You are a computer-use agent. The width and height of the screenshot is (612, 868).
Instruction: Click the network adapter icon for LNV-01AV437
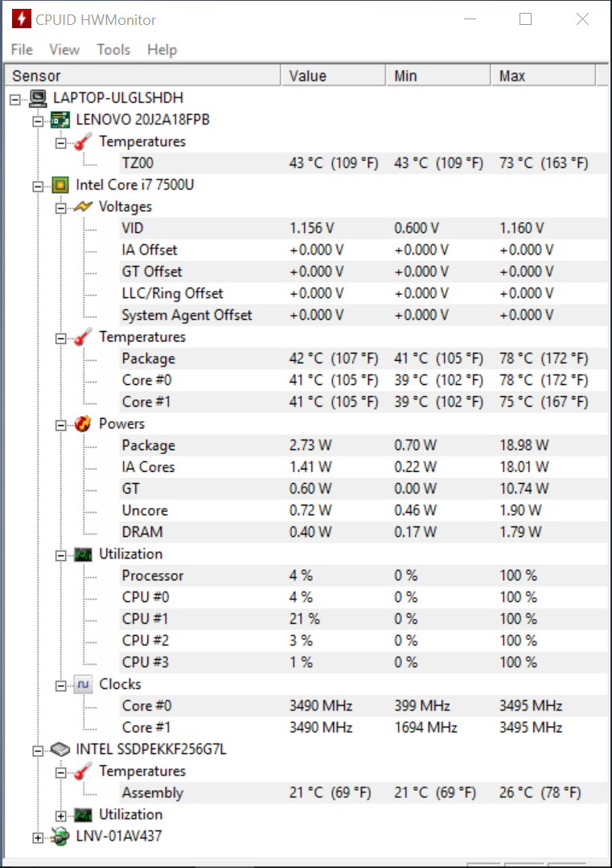(x=60, y=837)
